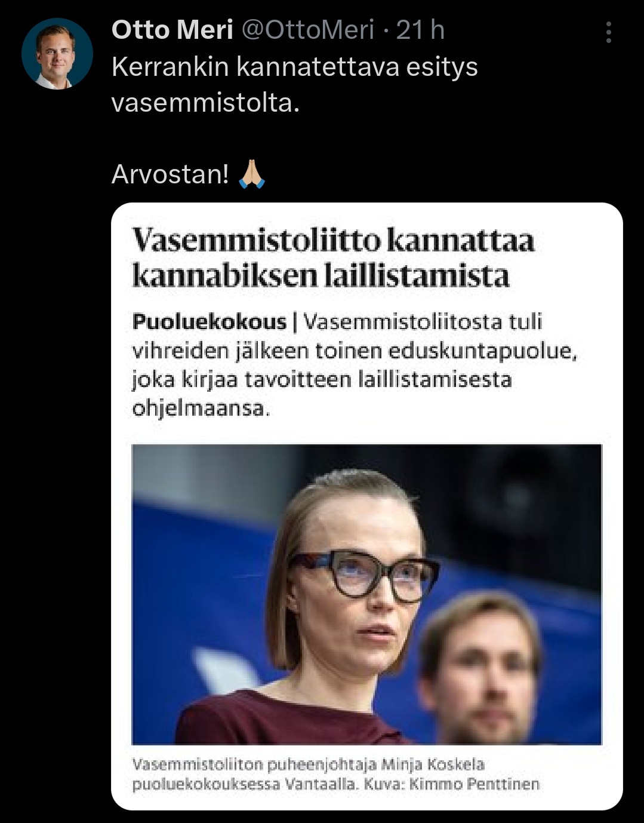The height and width of the screenshot is (823, 644).
Task: Select the tweet line "Kerrankin kannatettava esitys"
Action: coord(294,67)
